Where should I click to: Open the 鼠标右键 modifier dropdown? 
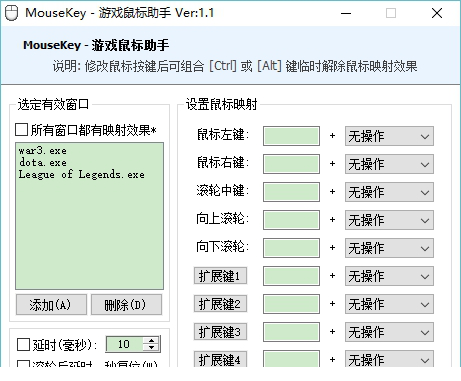tap(389, 164)
